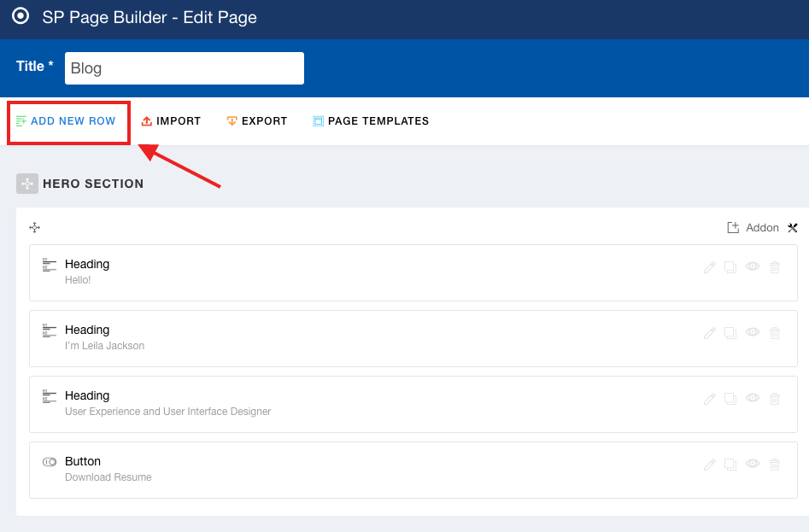The height and width of the screenshot is (532, 809).
Task: Click the Title input field containing Blog
Action: click(184, 68)
